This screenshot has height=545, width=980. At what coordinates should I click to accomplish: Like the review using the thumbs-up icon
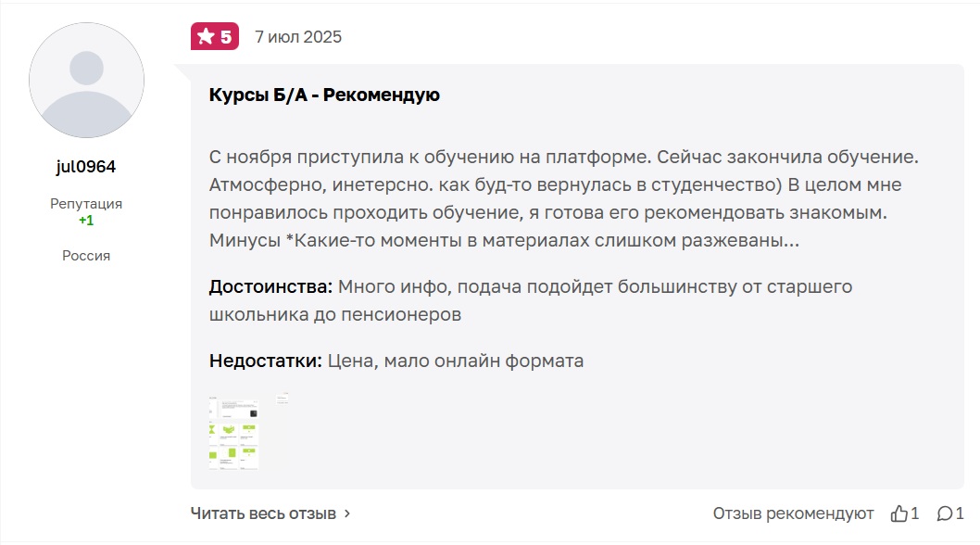click(x=899, y=513)
